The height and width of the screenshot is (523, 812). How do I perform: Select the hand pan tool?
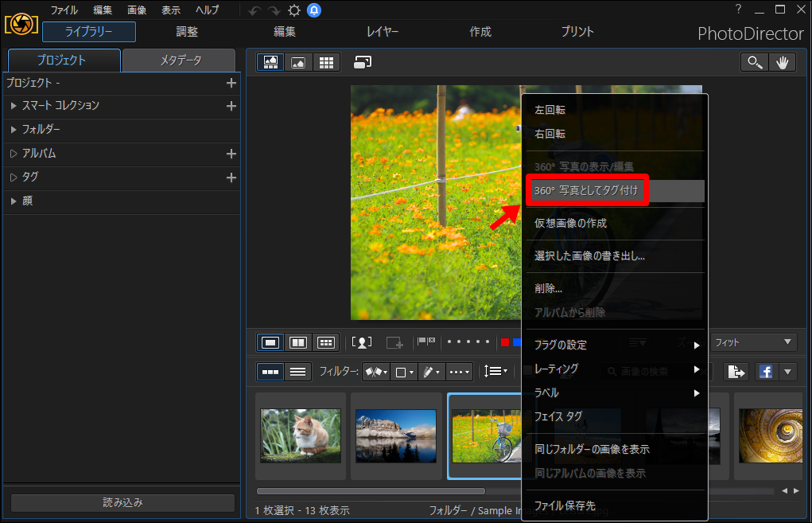[782, 63]
